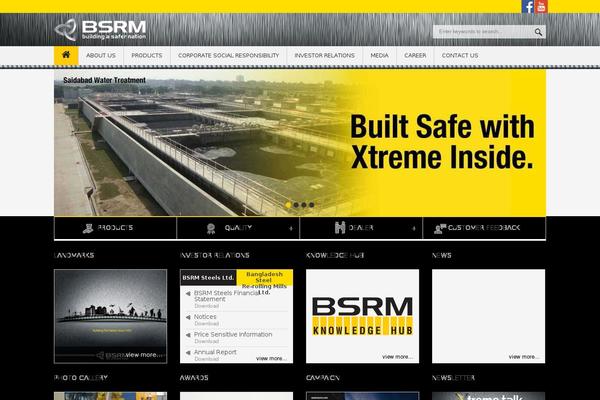Image resolution: width=600 pixels, height=400 pixels.
Task: Click Download under Price Sensitive Information
Action: click(x=207, y=341)
